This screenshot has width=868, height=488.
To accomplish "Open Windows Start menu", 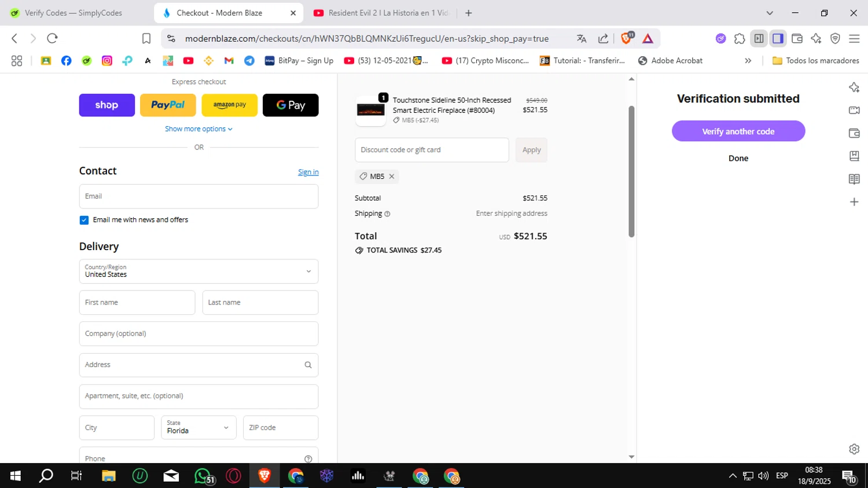I will pos(16,476).
